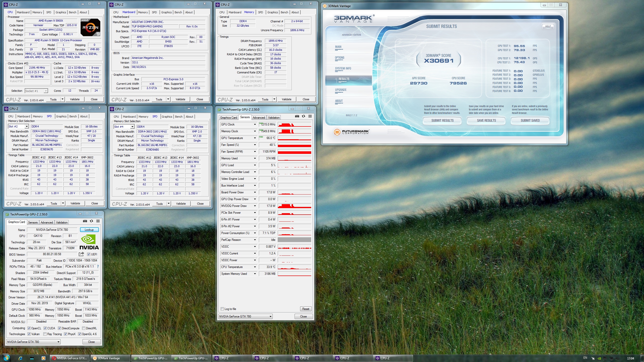644x362 pixels.
Task: Click the refresh icon in GPU-Z Graphics Card window
Action: 92,221
